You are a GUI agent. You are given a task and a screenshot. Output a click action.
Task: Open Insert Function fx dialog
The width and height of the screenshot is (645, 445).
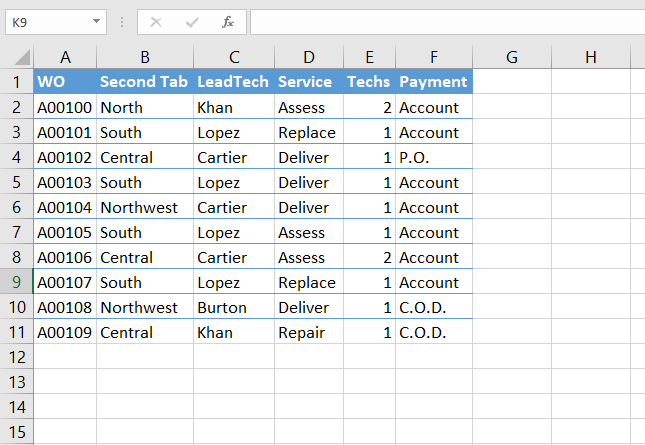pos(228,22)
